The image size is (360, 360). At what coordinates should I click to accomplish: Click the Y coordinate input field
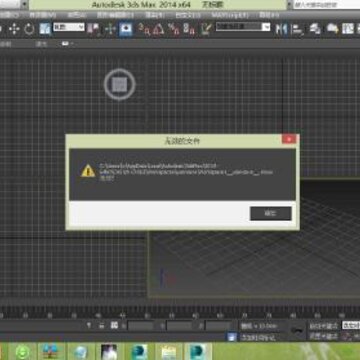pos(180,326)
